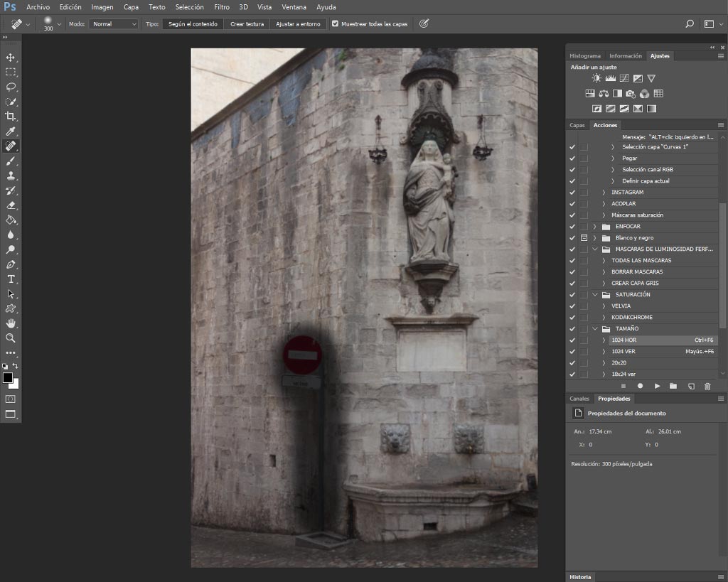Choose Ajustar a entorno type

pos(298,23)
